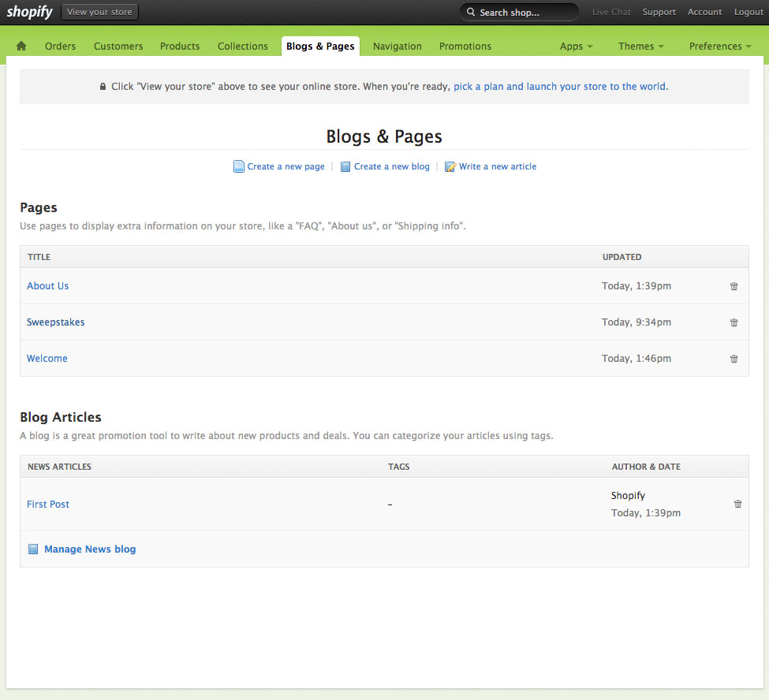769x700 pixels.
Task: Open the Preferences dropdown menu
Action: 720,46
